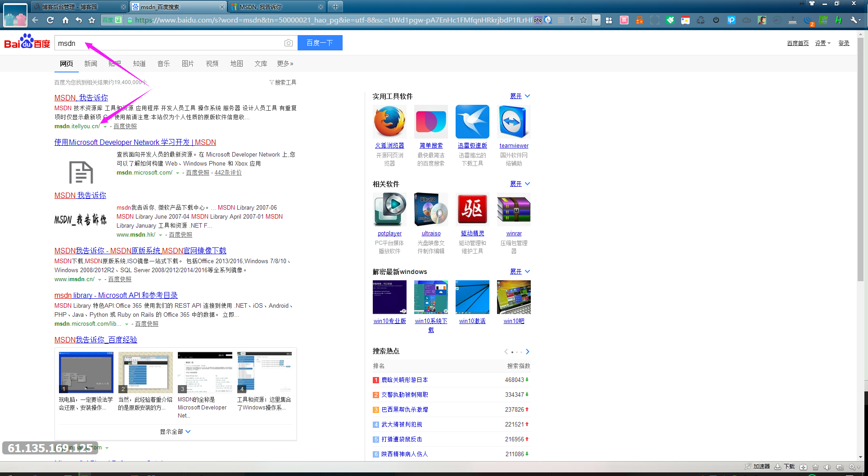Open the zoom magnifier dropdown in status bar
The image size is (868, 476).
854,467
